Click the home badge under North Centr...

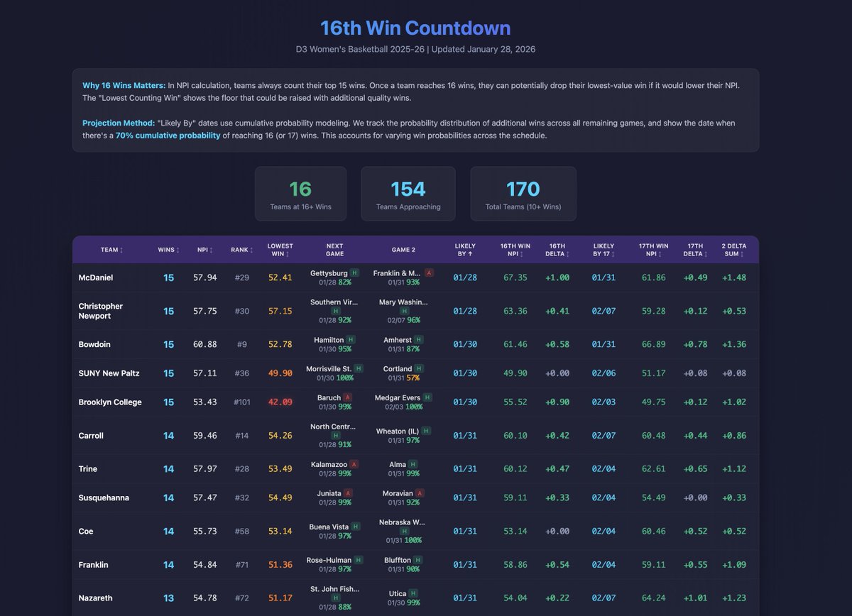pyautogui.click(x=335, y=436)
